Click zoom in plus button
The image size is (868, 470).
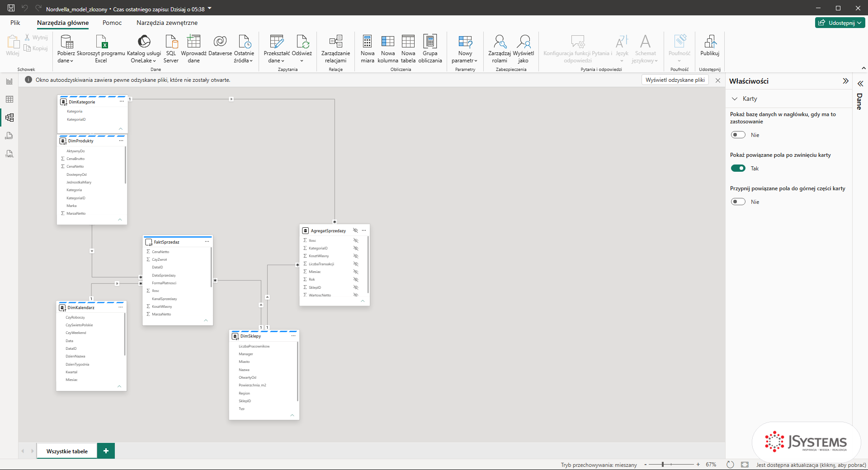[698, 465]
